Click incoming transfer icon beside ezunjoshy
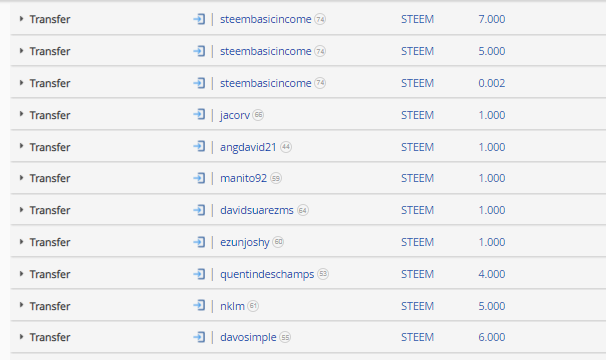 tap(199, 242)
